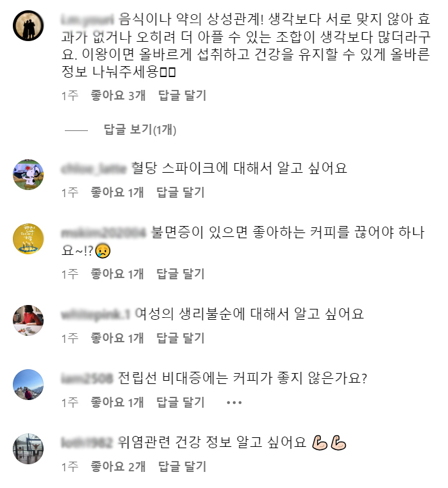Reply to the 생리불순 comment
This screenshot has height=488, width=448.
coord(180,338)
